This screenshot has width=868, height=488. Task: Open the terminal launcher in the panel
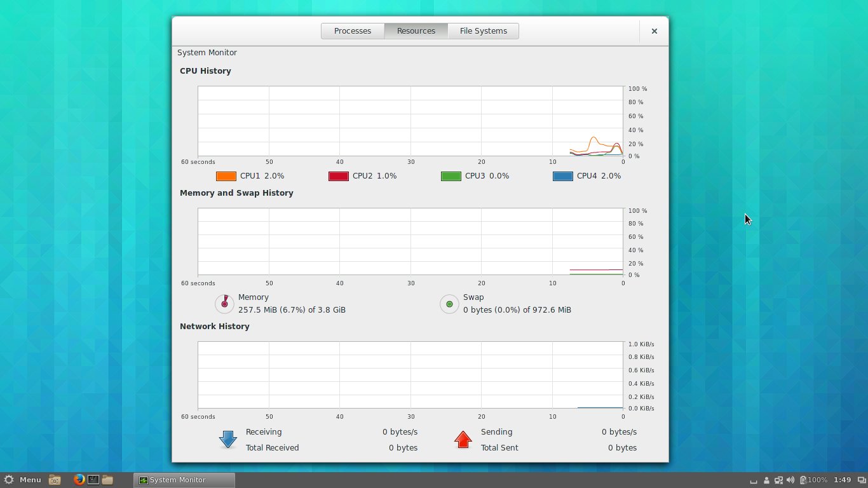pos(93,480)
